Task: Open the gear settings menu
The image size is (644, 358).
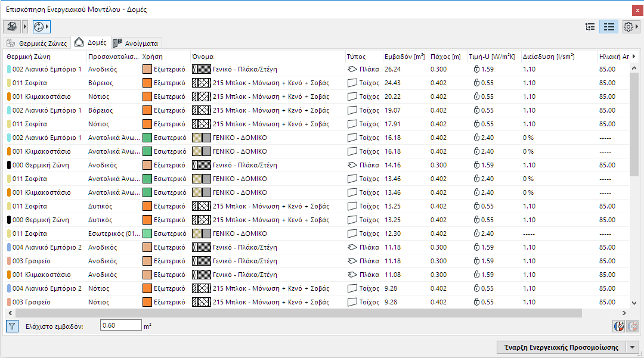Action: pos(630,27)
